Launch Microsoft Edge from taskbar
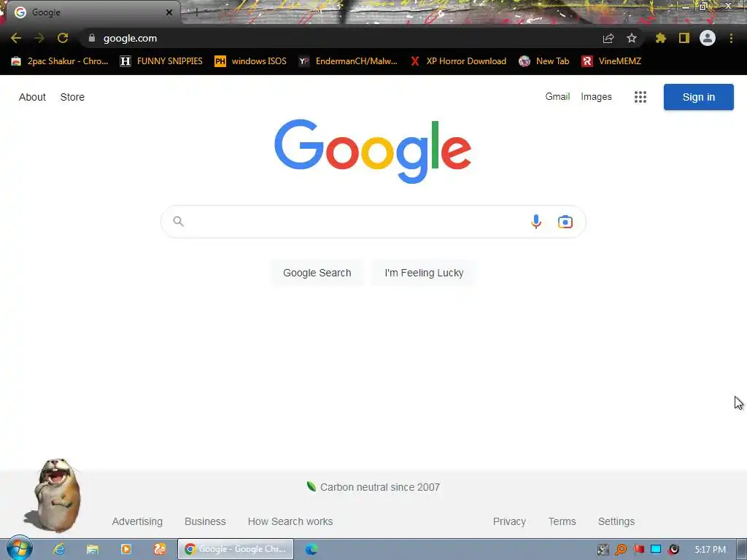The width and height of the screenshot is (747, 560). click(311, 549)
